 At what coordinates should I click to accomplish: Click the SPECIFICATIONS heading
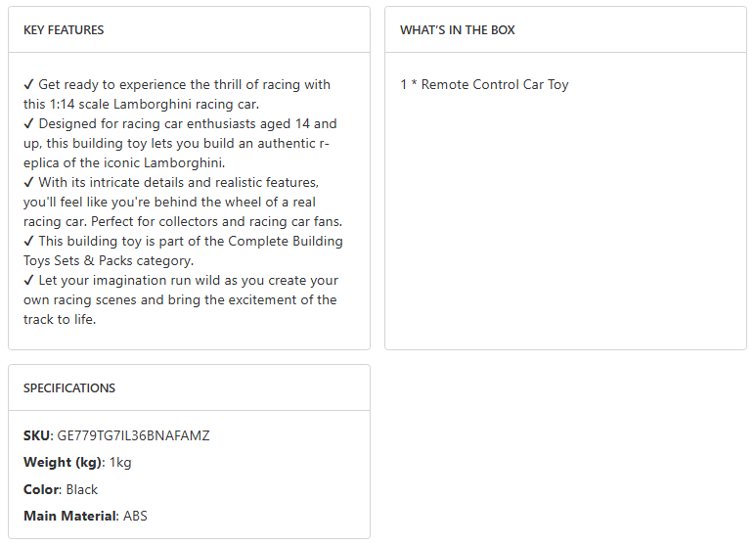click(69, 388)
